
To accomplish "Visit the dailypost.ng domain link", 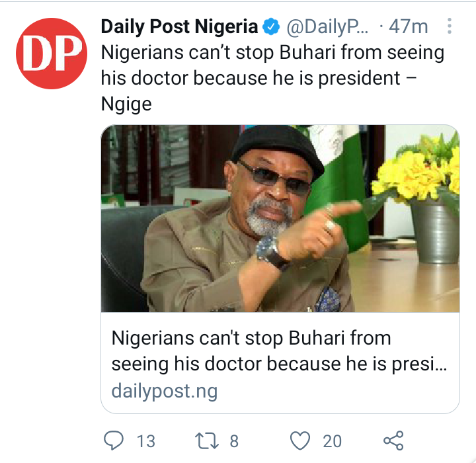I will [x=165, y=391].
